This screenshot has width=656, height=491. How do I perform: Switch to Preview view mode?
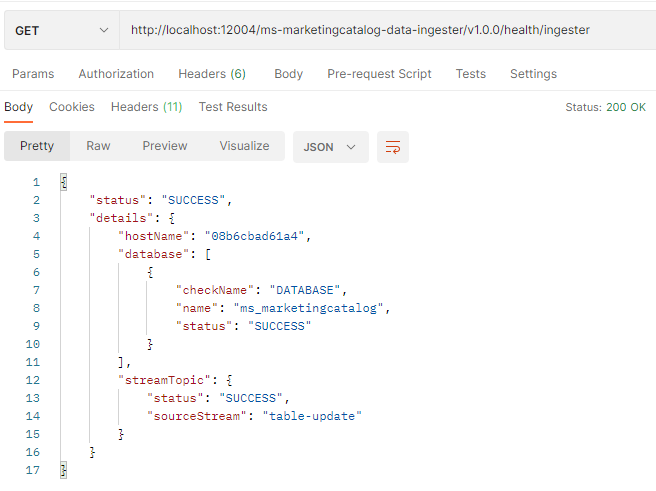pyautogui.click(x=165, y=146)
